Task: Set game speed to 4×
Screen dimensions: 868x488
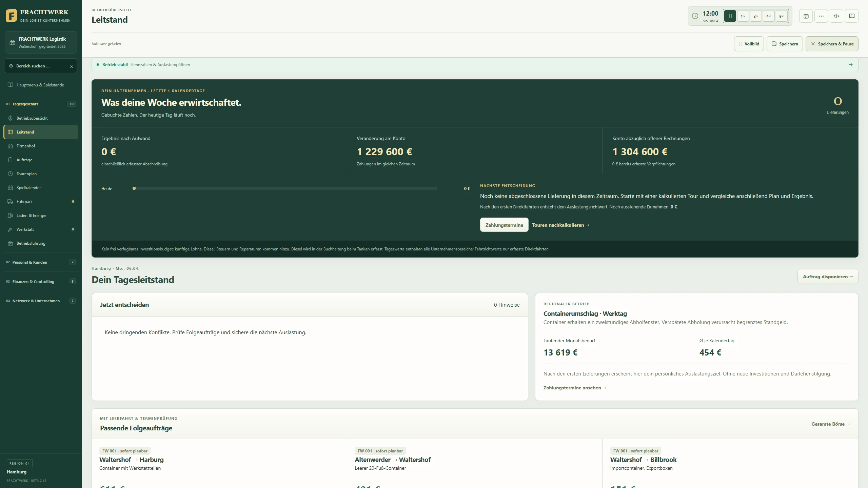Action: [769, 16]
